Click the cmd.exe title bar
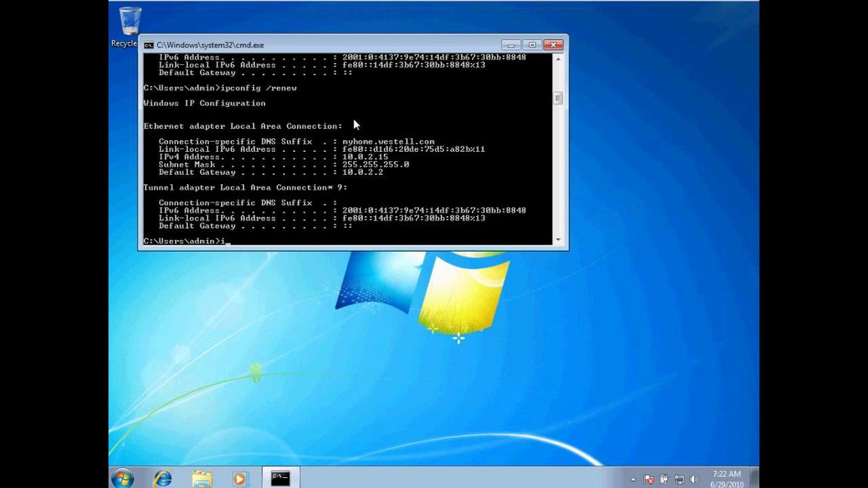Screen dimensions: 868x488 tap(325, 44)
